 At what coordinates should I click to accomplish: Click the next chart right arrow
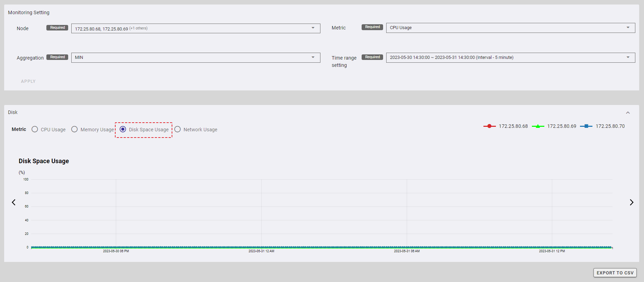tap(631, 202)
